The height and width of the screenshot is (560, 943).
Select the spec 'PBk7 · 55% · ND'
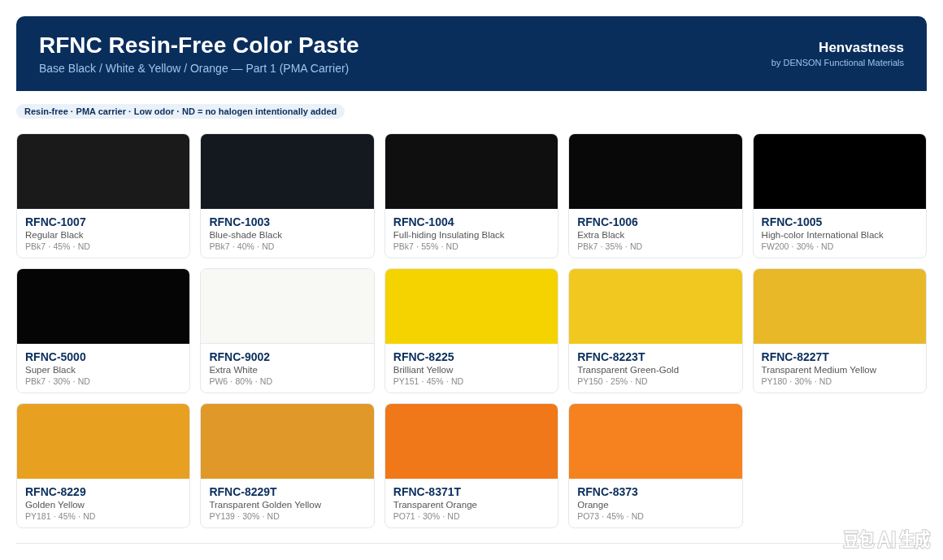426,246
